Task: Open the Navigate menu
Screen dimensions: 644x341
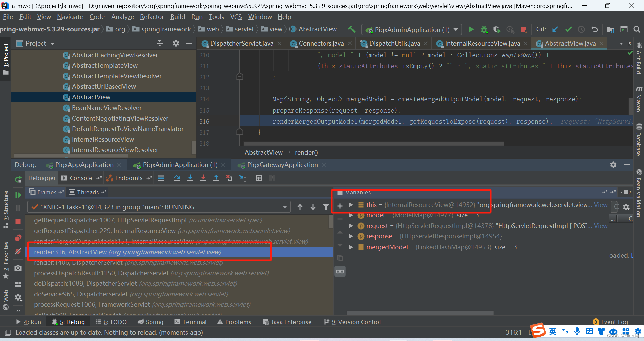Action: coord(70,17)
